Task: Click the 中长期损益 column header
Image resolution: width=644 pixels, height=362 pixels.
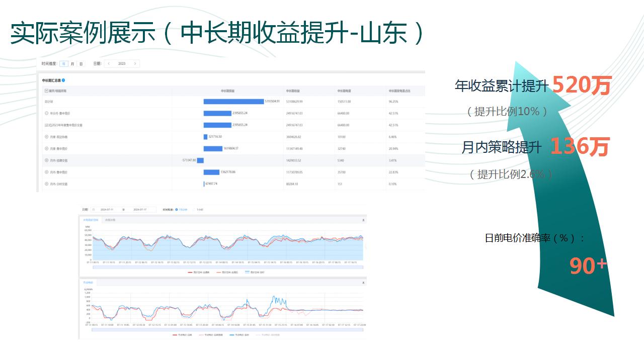Action: point(227,91)
